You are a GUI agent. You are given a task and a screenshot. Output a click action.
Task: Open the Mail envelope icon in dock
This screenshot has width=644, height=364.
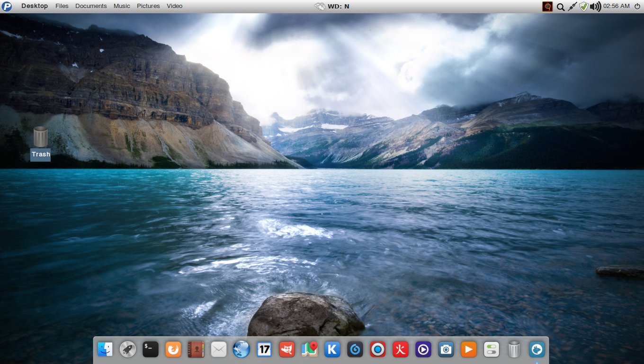click(219, 350)
